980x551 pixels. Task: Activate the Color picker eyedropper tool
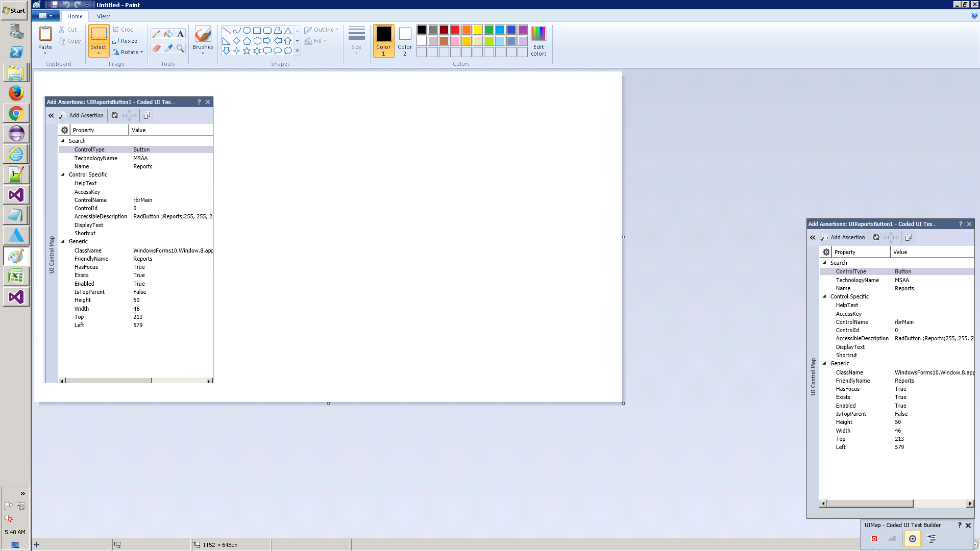point(168,48)
